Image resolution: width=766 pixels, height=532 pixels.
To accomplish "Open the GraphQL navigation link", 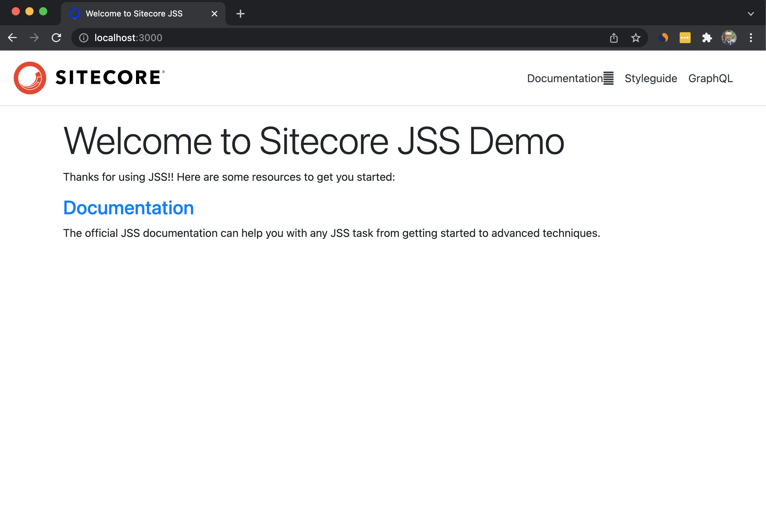I will (x=711, y=78).
